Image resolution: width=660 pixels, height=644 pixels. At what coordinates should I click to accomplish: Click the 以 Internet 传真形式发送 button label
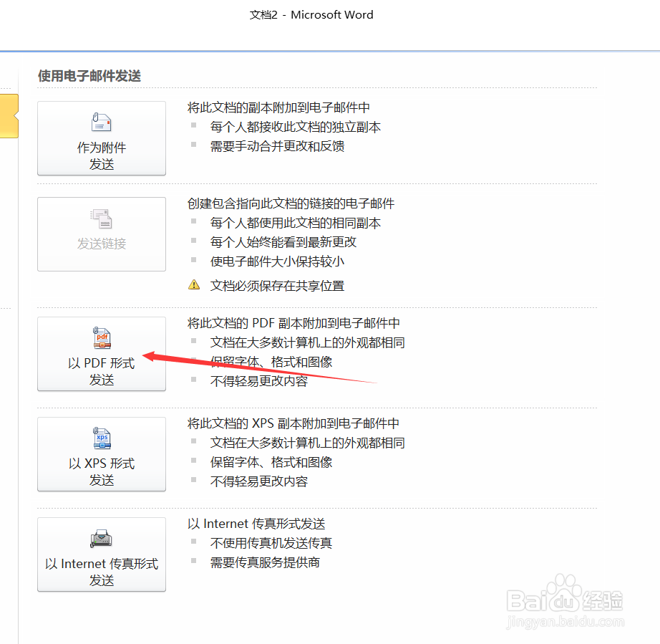click(x=102, y=572)
